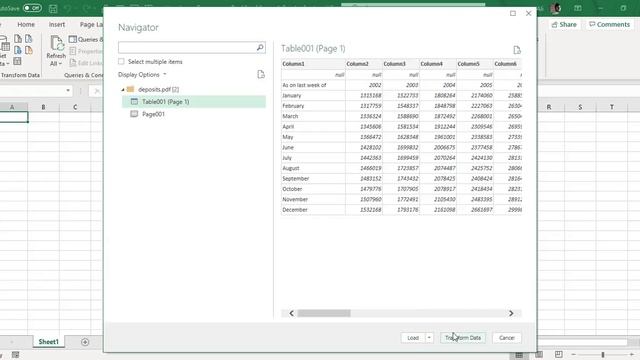Click the From Table/Range icon in Get Data group
This screenshot has height=360, width=640.
tap(18, 62)
